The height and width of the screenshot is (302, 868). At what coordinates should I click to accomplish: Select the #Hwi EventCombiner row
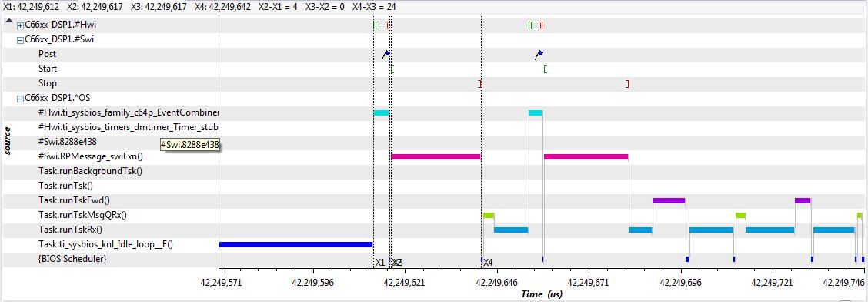point(129,112)
